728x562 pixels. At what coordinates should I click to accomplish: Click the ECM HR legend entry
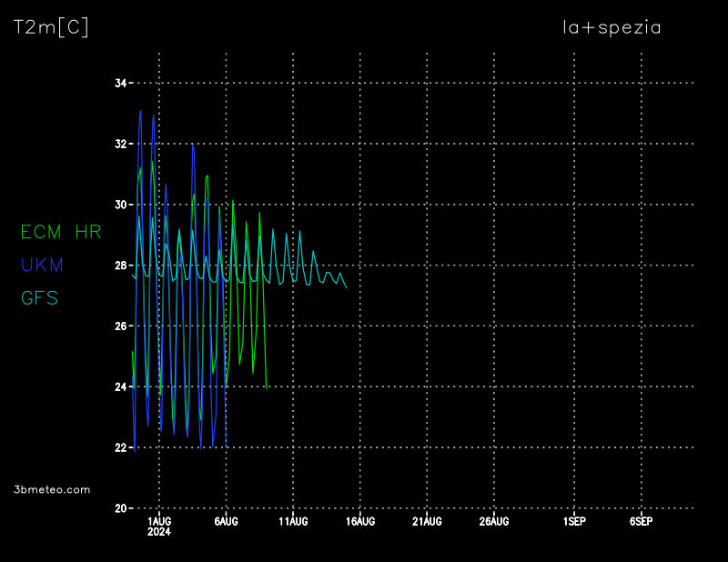(x=61, y=233)
